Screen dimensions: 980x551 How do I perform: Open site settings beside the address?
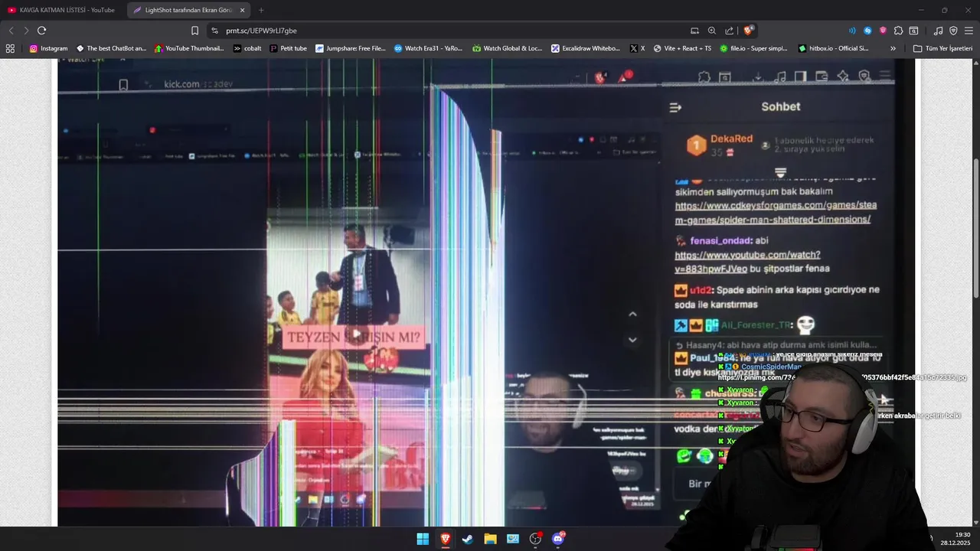pyautogui.click(x=214, y=31)
